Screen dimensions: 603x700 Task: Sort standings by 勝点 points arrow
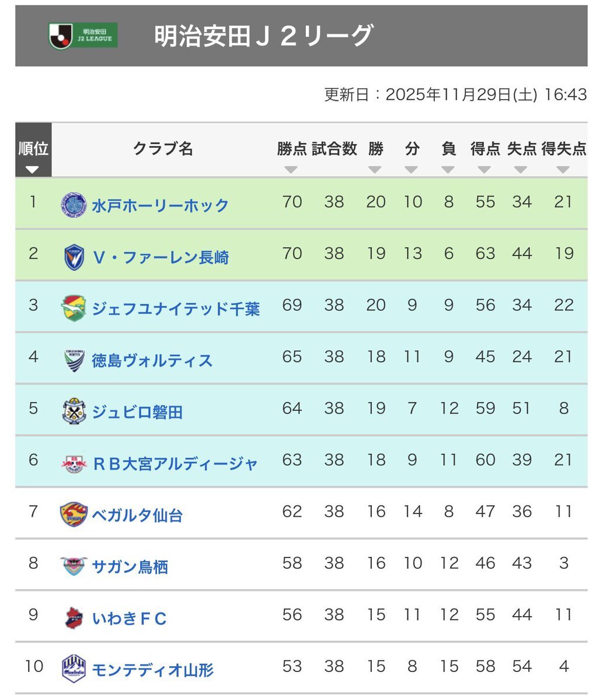click(291, 170)
